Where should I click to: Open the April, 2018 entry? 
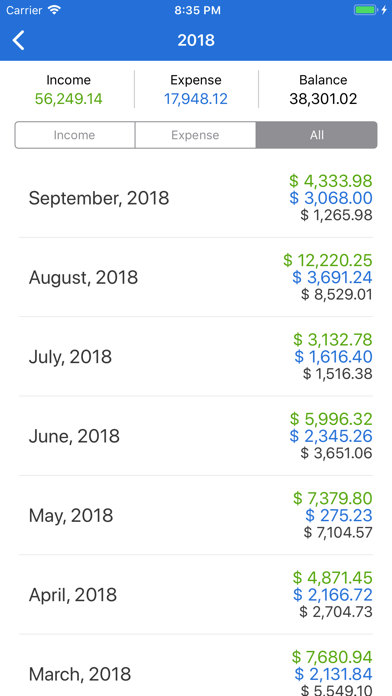point(196,594)
